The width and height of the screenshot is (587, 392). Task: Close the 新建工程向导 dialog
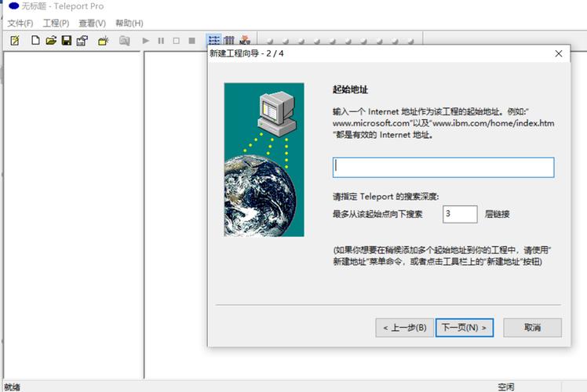(x=559, y=53)
